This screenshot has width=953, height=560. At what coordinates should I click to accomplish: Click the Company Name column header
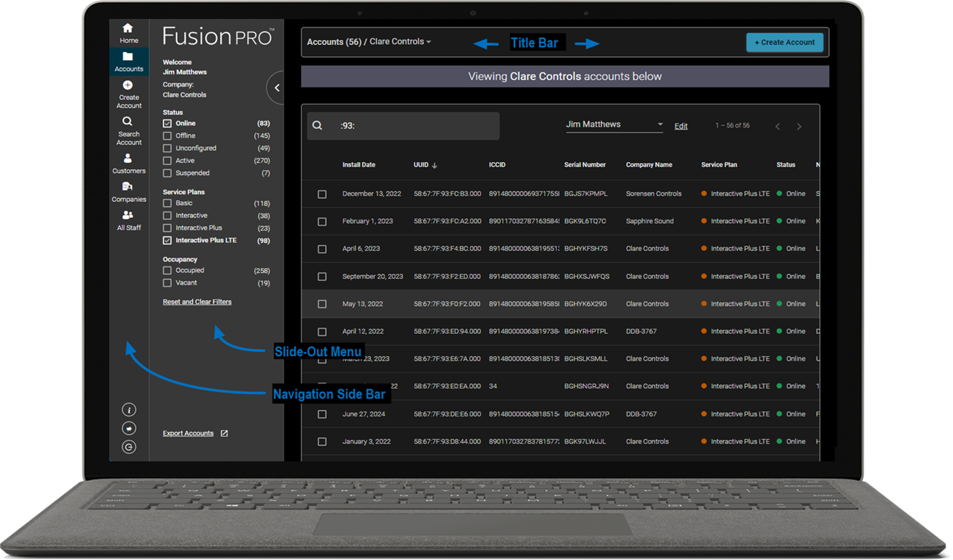pos(649,165)
